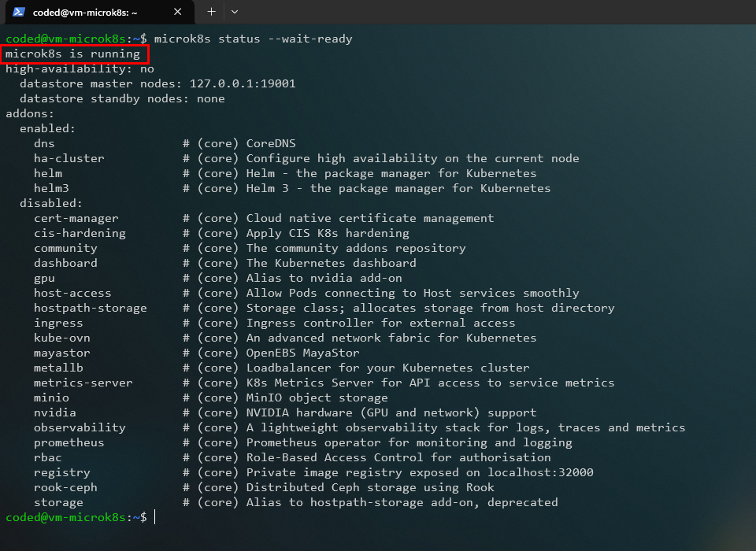Click the 'addons:' heading
The height and width of the screenshot is (551, 756).
pos(30,113)
